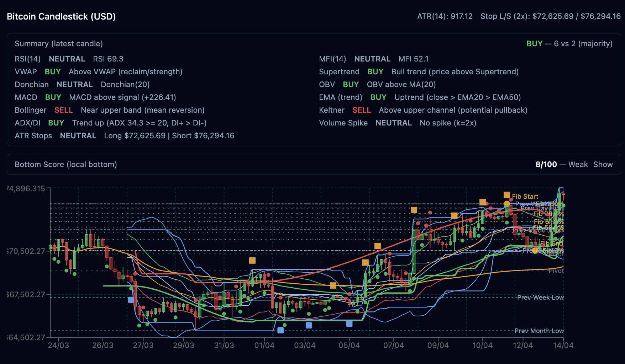Click the ADX/DI indicator row label
Image resolution: width=625 pixels, height=364 pixels.
click(x=28, y=123)
